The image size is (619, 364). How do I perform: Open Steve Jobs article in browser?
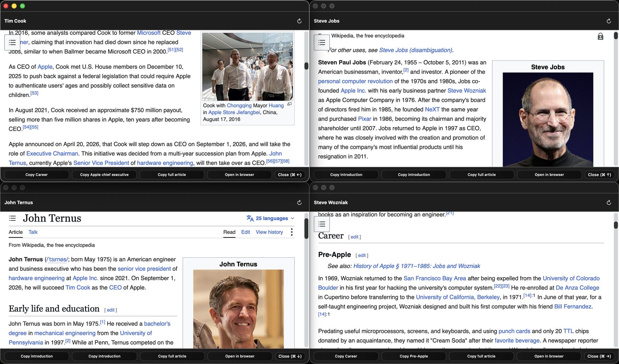tap(549, 175)
